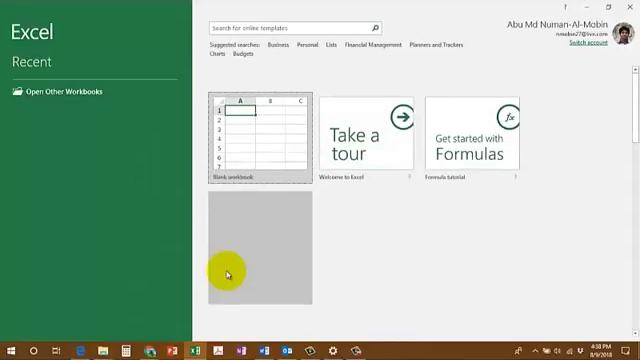
Task: Click the taskbar clock and date
Action: point(601,351)
